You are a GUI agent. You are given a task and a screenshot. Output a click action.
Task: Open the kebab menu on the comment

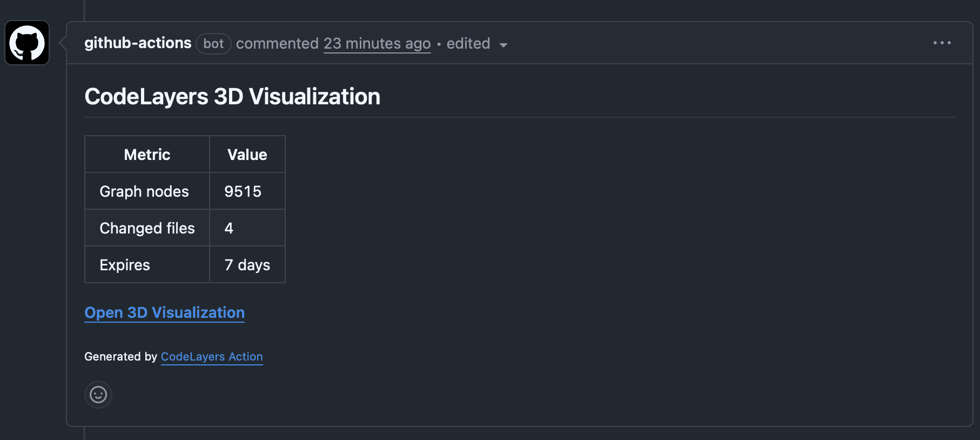(x=942, y=43)
